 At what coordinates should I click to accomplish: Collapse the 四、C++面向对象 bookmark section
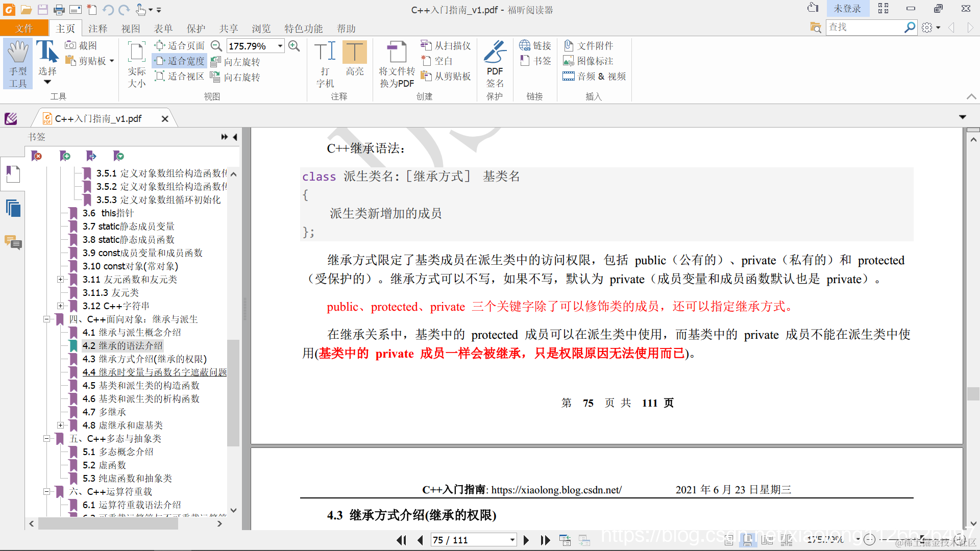click(46, 319)
